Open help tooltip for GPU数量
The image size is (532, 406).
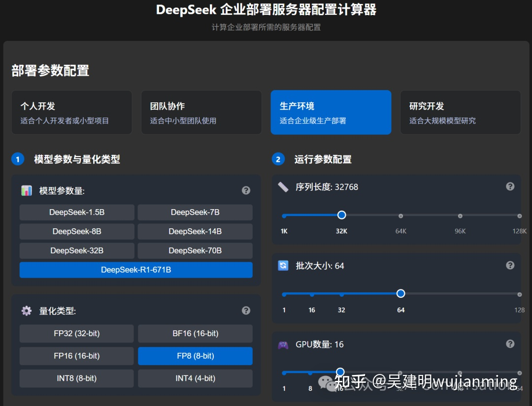(x=510, y=344)
